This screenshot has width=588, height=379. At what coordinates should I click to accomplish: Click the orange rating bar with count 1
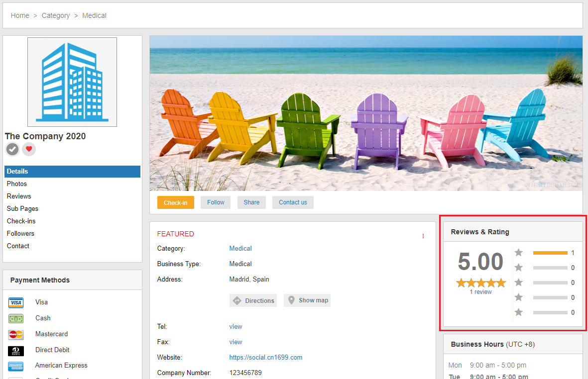[550, 253]
